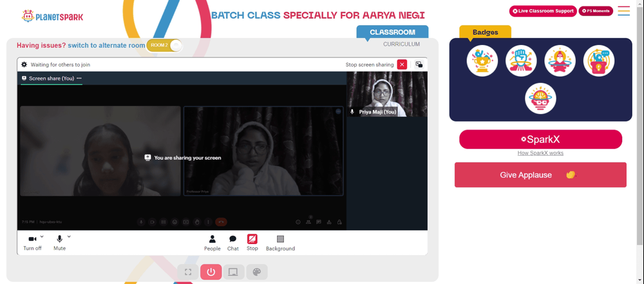Click the raised fist badge
The height and width of the screenshot is (284, 644).
(521, 61)
